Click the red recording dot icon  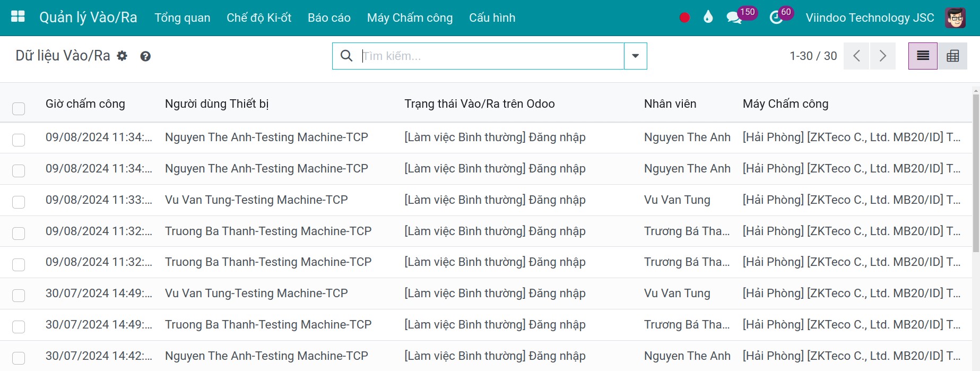[684, 18]
